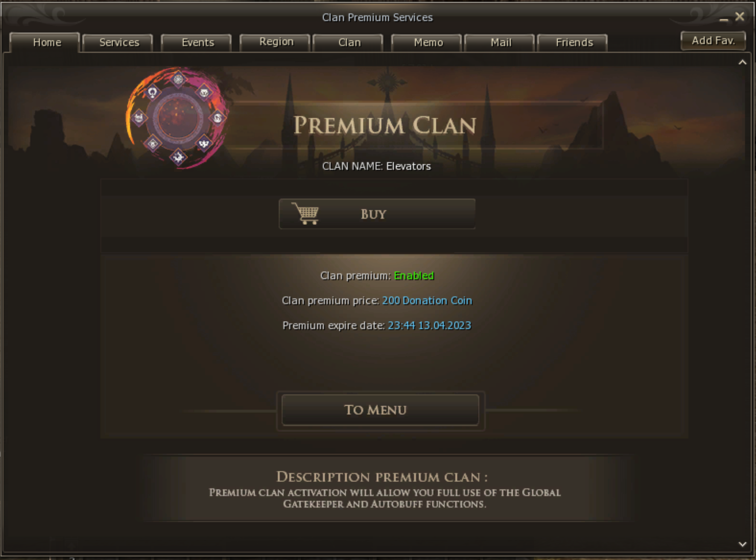The height and width of the screenshot is (560, 756).
Task: Click the shopping cart icon on Buy
Action: coord(306,213)
